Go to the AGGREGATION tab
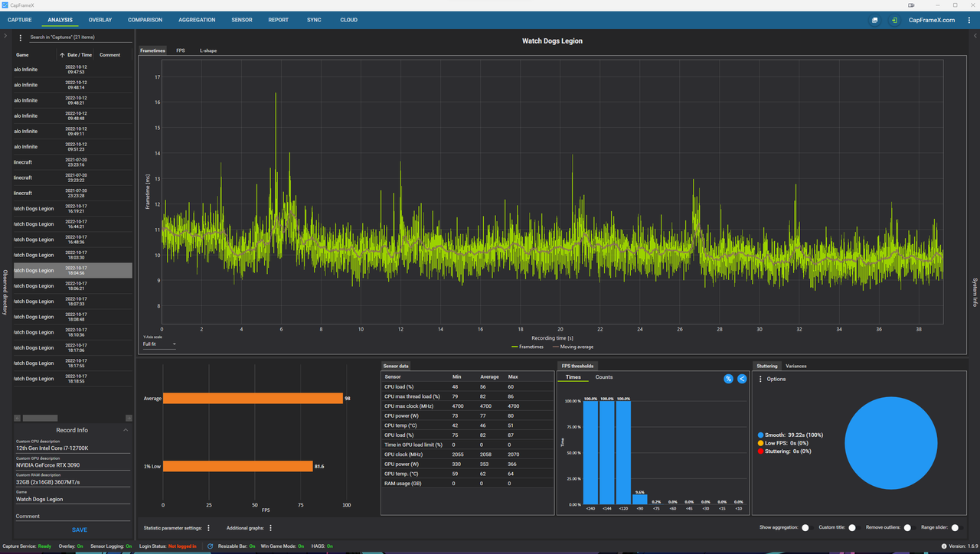 tap(197, 20)
